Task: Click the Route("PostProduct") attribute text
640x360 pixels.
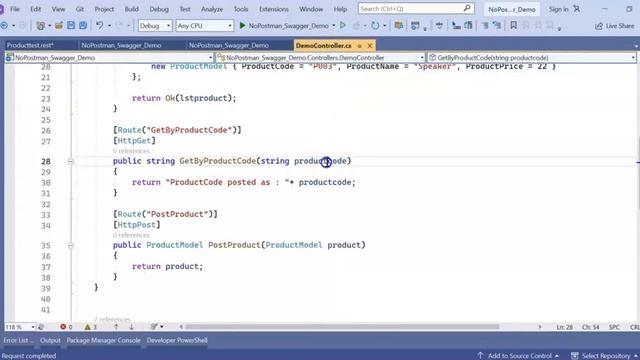Action: (x=165, y=214)
